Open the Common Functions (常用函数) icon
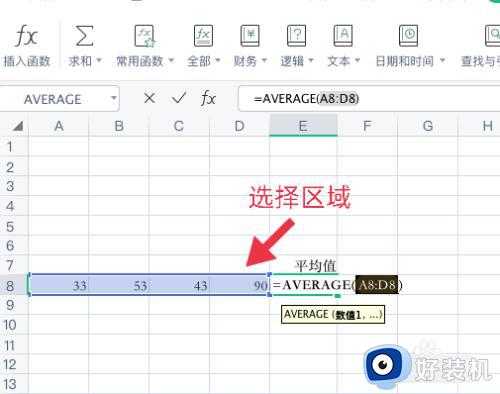The height and width of the screenshot is (394, 500). (x=145, y=36)
